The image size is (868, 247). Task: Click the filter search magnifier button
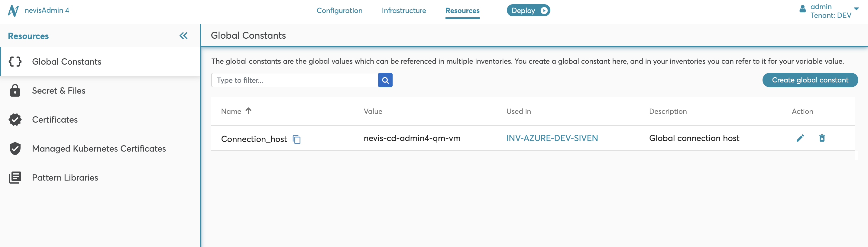pos(385,80)
